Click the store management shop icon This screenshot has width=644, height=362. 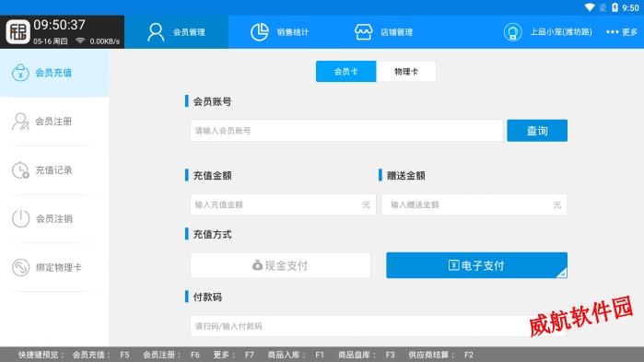pyautogui.click(x=364, y=32)
